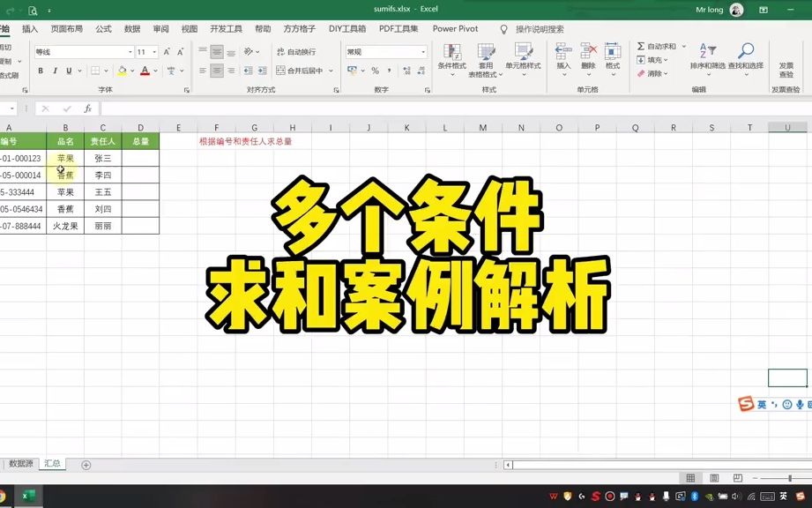Click the Delete Cells (删除) icon

tap(587, 53)
